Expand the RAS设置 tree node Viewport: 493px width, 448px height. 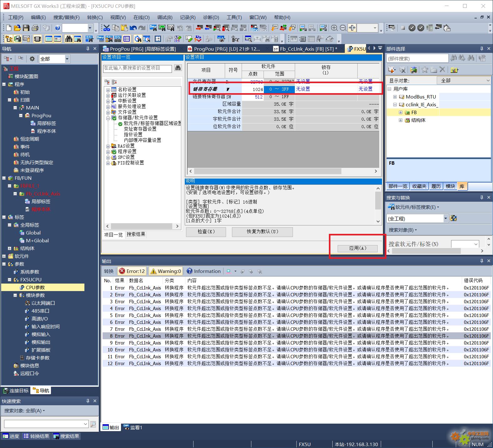(108, 146)
